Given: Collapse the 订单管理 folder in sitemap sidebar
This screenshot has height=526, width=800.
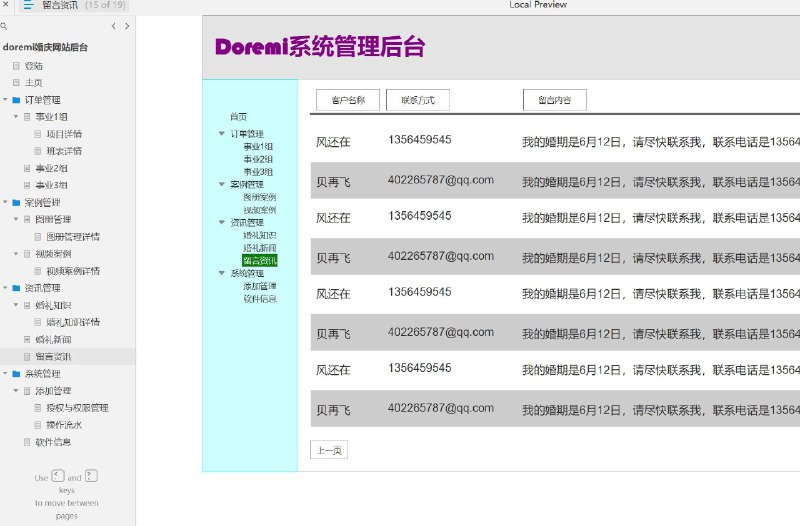Looking at the screenshot, I should pyautogui.click(x=5, y=100).
